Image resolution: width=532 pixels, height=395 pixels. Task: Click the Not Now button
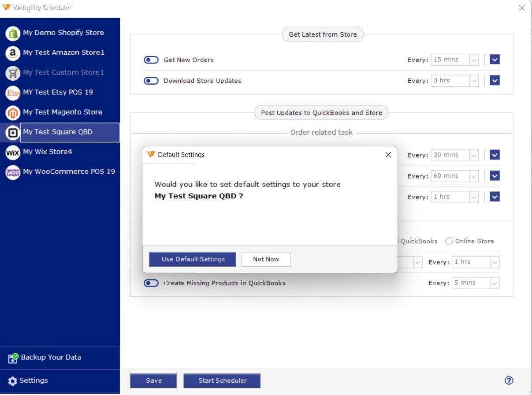tap(266, 259)
